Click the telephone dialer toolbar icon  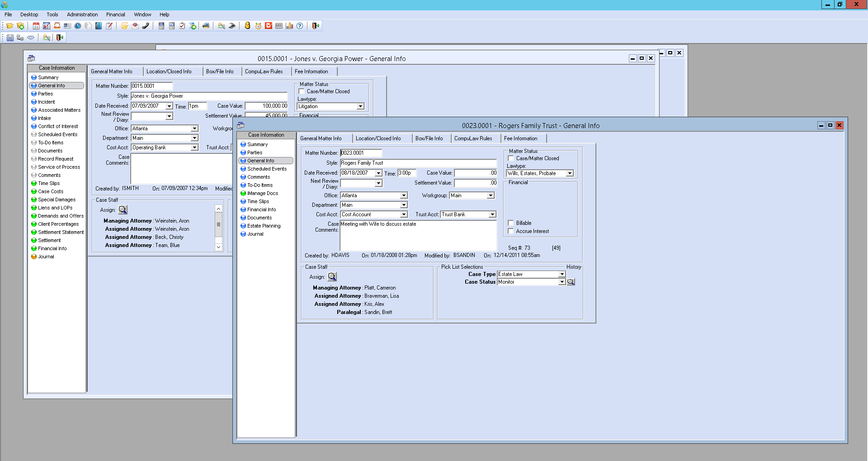click(x=146, y=26)
